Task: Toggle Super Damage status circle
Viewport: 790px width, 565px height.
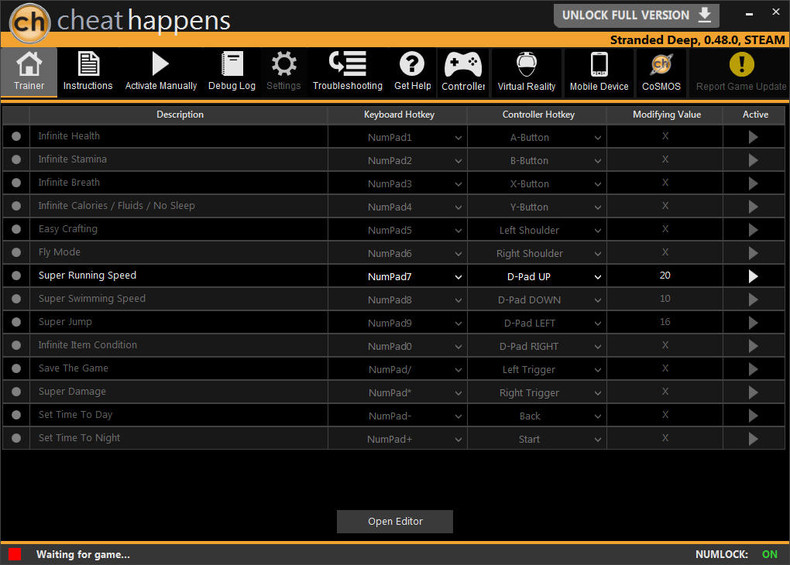Action: pyautogui.click(x=16, y=391)
